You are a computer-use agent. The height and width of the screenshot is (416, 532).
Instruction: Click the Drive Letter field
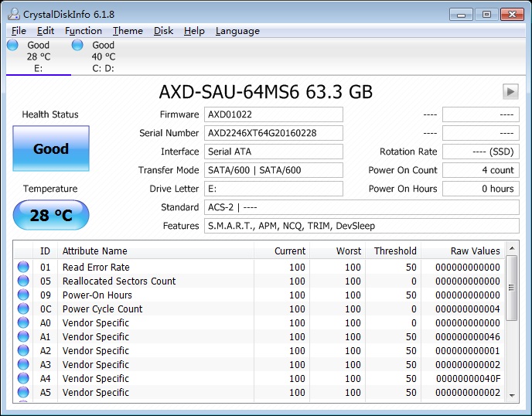point(274,189)
